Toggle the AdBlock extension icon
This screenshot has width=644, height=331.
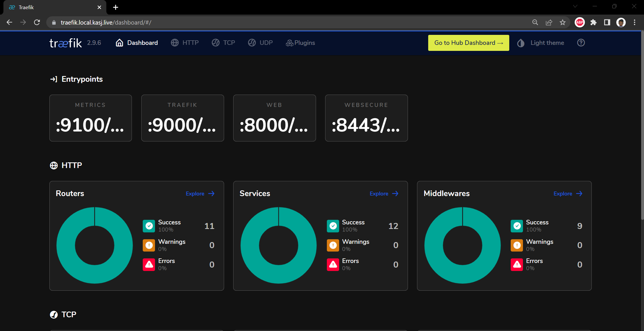click(579, 22)
